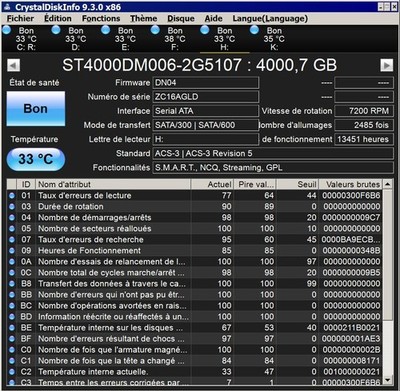The height and width of the screenshot is (391, 400).
Task: Click status dot of attribute BF
Action: [x=12, y=339]
